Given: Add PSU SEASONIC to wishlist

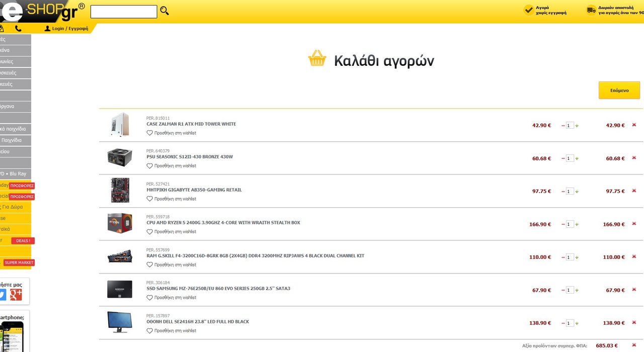Looking at the screenshot, I should point(171,166).
